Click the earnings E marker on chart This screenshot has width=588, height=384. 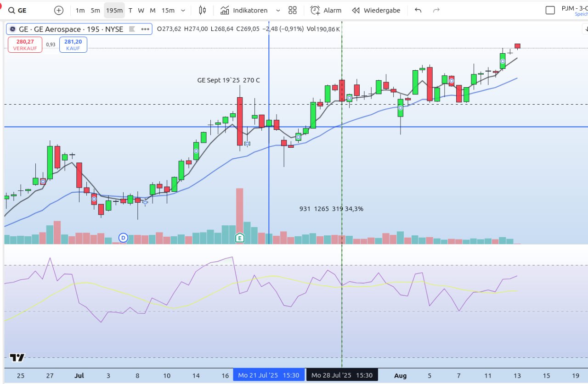(x=239, y=237)
